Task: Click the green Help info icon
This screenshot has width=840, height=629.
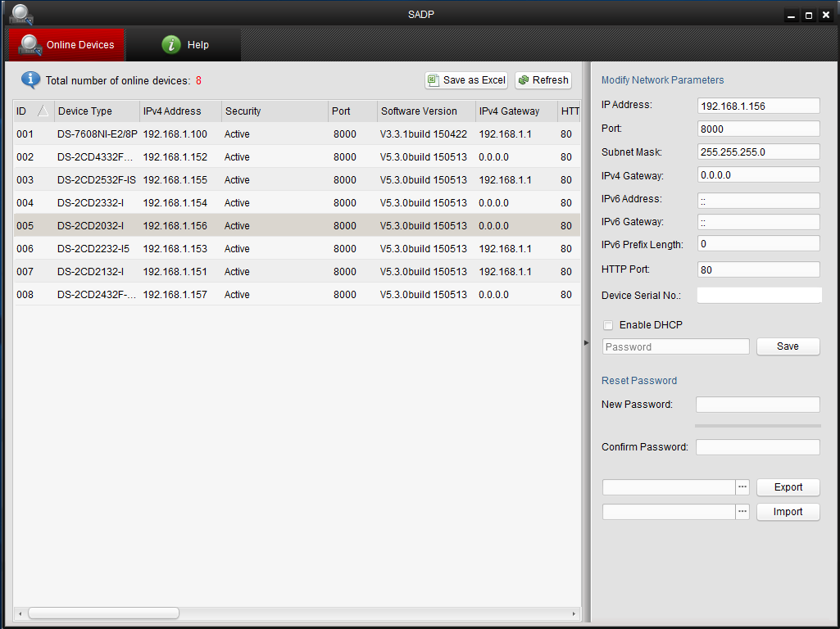Action: point(170,45)
